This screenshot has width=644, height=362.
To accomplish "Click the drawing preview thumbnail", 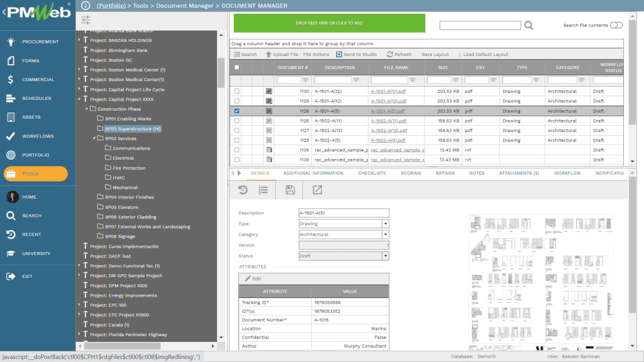I will coord(541,282).
